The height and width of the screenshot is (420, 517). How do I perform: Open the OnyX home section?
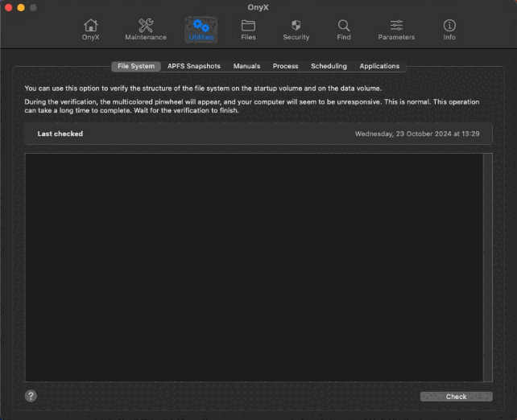tap(90, 30)
